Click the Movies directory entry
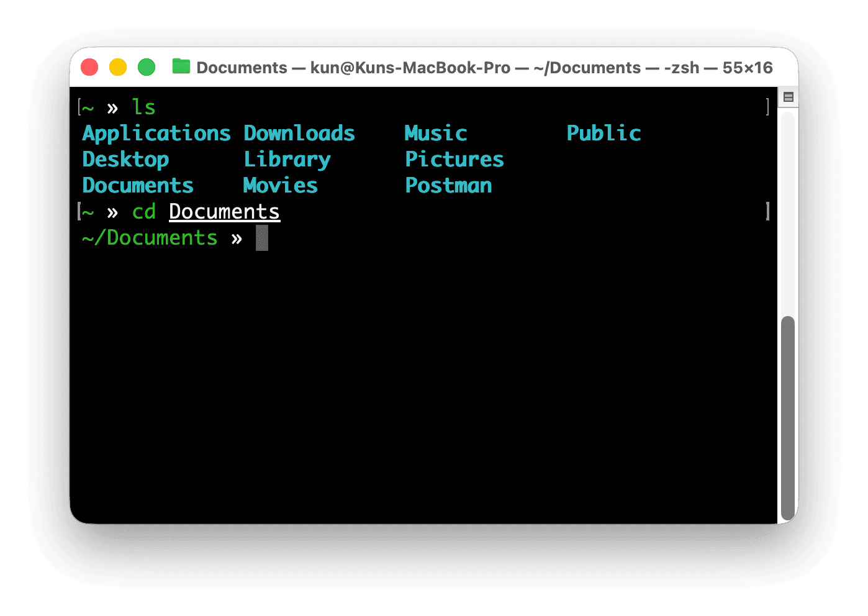 click(280, 186)
